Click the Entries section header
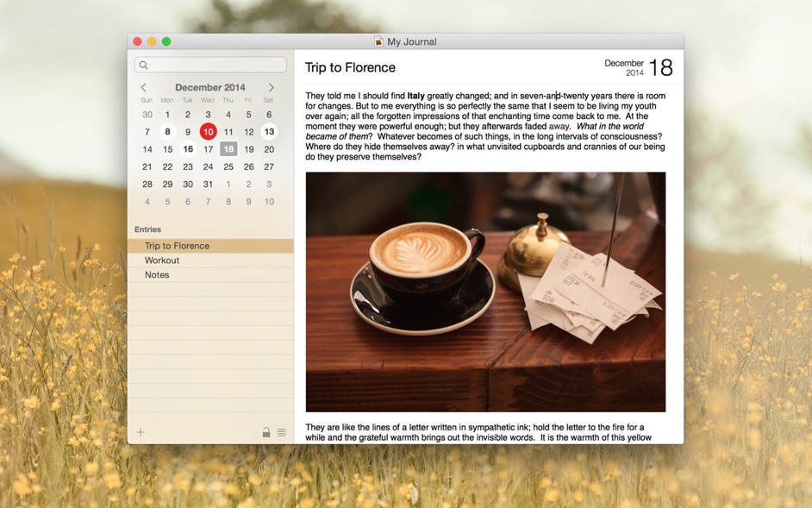812x508 pixels. tap(147, 229)
